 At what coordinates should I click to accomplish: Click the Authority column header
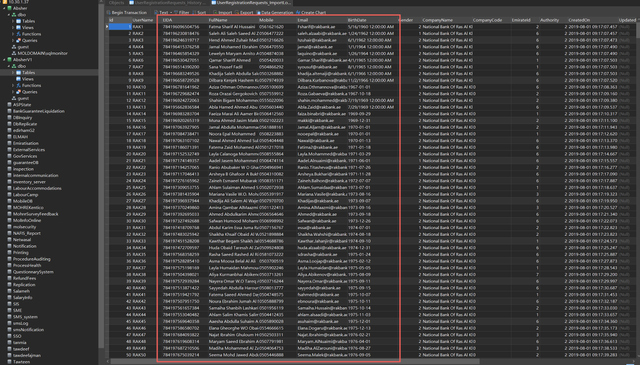552,20
